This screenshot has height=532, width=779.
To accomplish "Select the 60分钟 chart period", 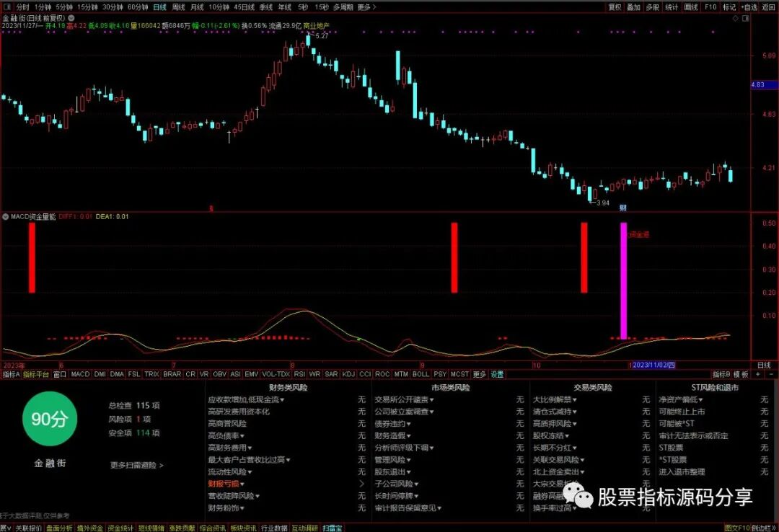I will click(138, 7).
